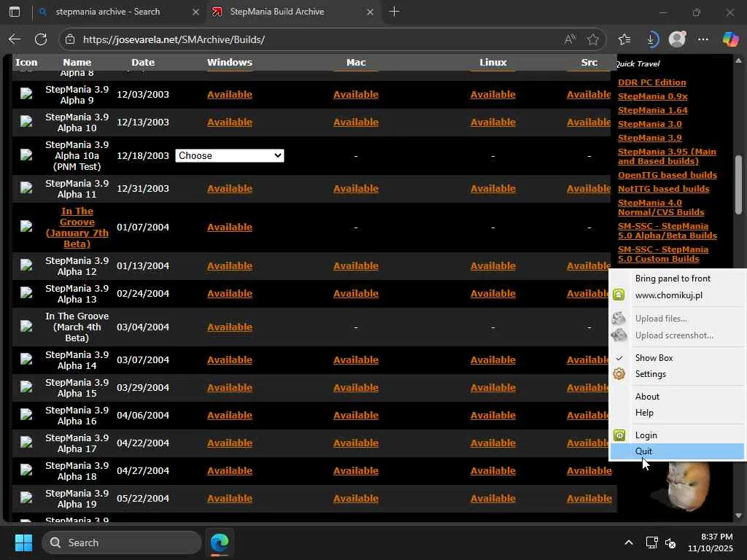747x560 pixels.
Task: Download Windows In The Groove March 4th Beta
Action: [230, 327]
